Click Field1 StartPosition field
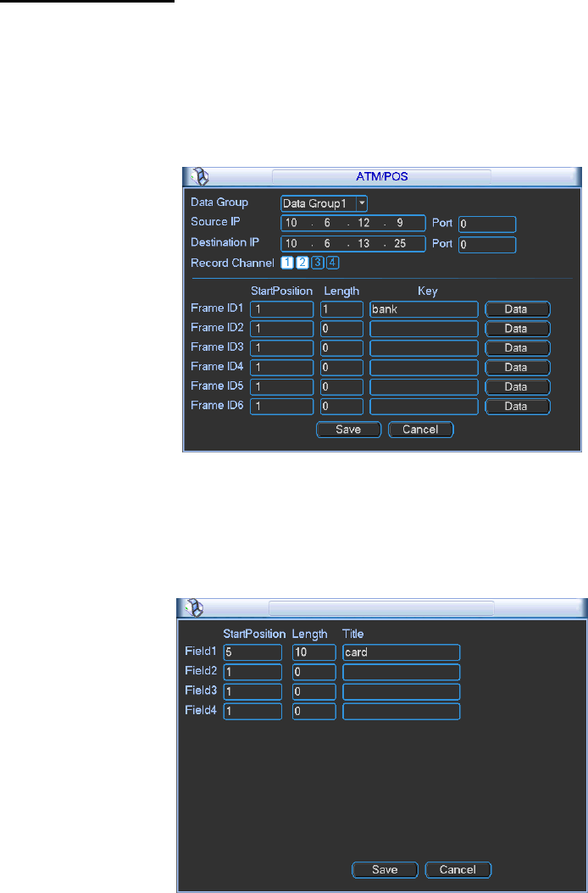588x893 pixels. tap(252, 652)
